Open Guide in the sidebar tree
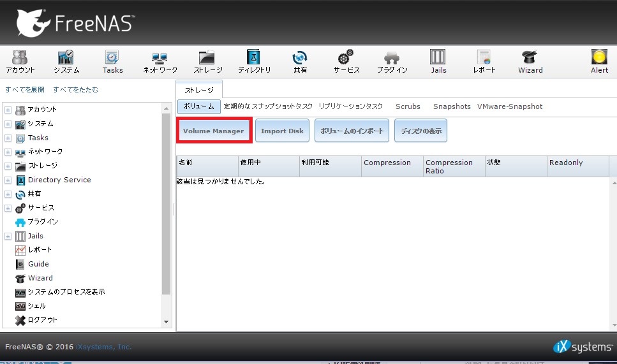 pyautogui.click(x=38, y=264)
